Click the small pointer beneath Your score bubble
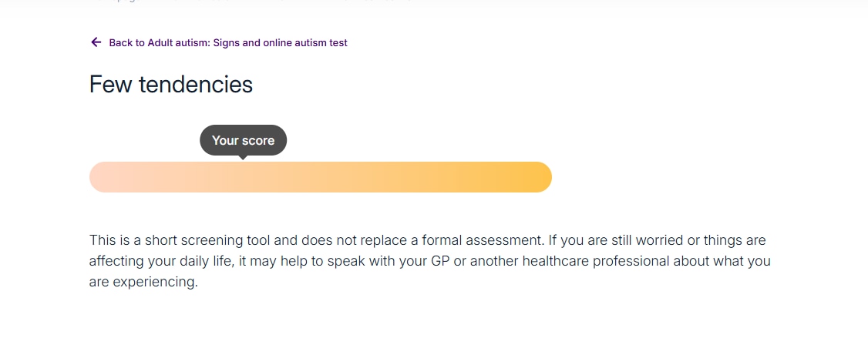 pyautogui.click(x=243, y=157)
